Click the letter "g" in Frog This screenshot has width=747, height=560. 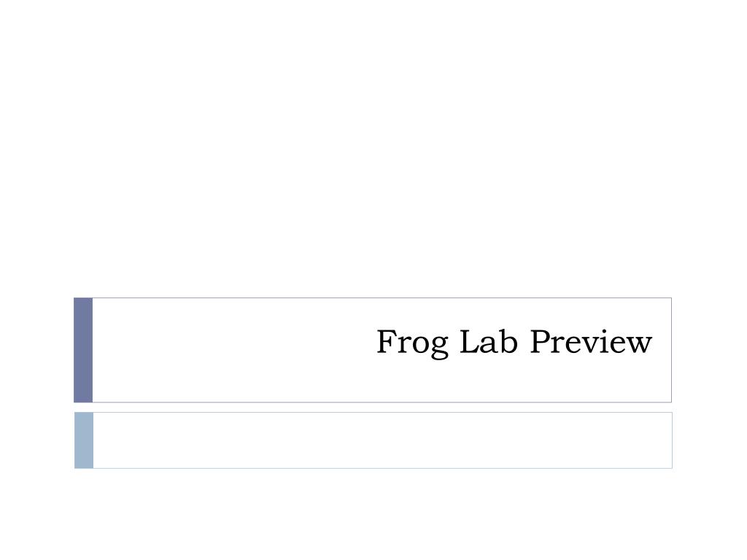[438, 347]
